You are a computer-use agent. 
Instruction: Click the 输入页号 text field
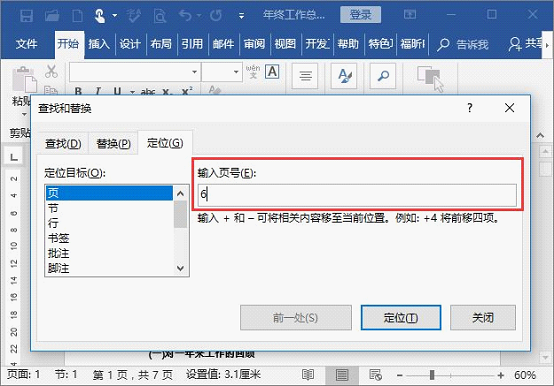click(x=357, y=195)
